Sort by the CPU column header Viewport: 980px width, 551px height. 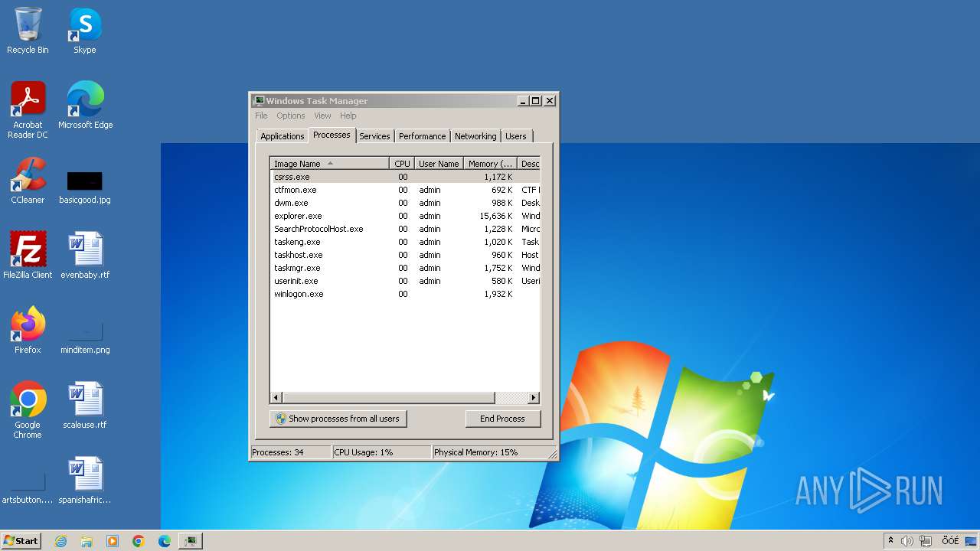coord(402,164)
